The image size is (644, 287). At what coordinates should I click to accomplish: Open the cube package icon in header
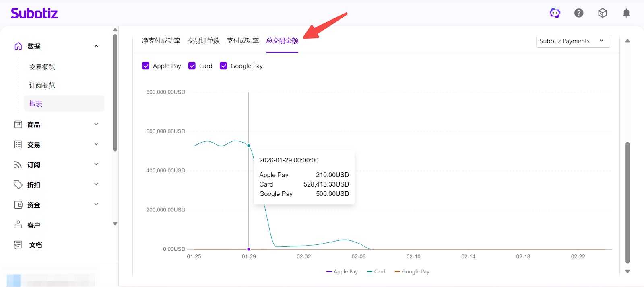pyautogui.click(x=603, y=13)
